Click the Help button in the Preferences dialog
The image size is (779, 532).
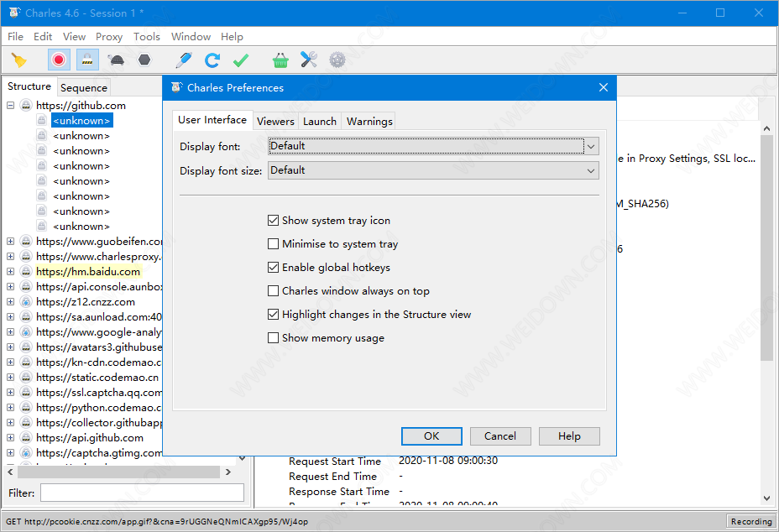569,436
